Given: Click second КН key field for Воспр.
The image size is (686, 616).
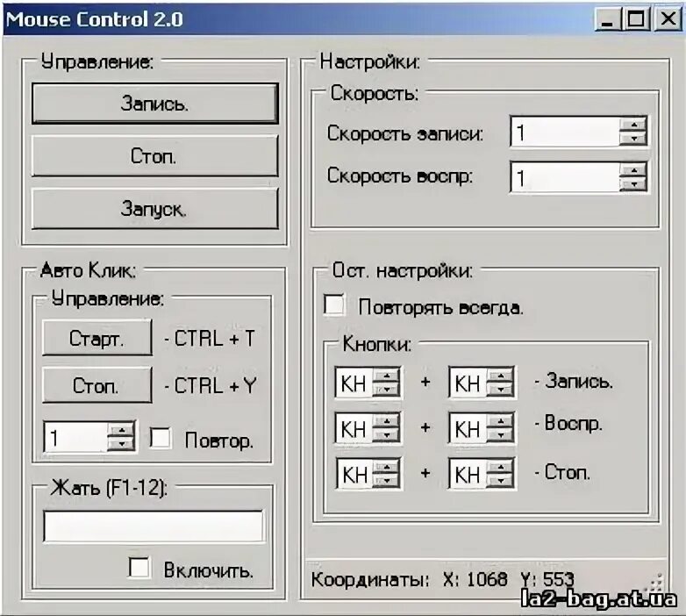Looking at the screenshot, I should click(468, 428).
